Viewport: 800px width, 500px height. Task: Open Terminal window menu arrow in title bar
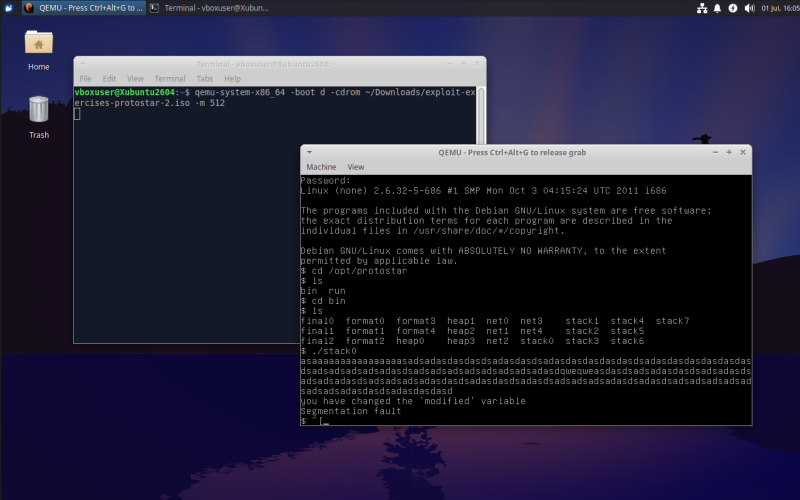tap(82, 64)
